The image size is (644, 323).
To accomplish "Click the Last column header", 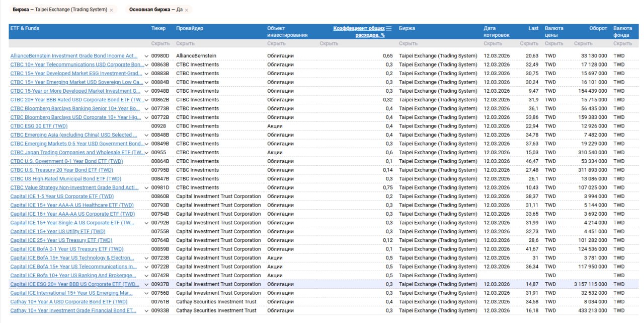I will 533,28.
